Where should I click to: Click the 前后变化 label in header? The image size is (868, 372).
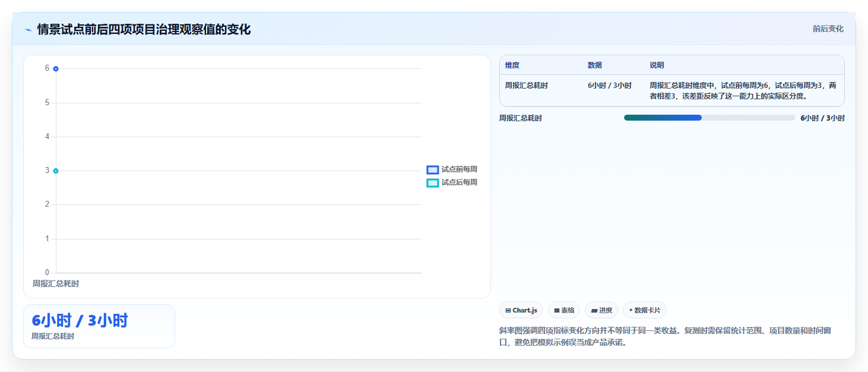(x=828, y=29)
